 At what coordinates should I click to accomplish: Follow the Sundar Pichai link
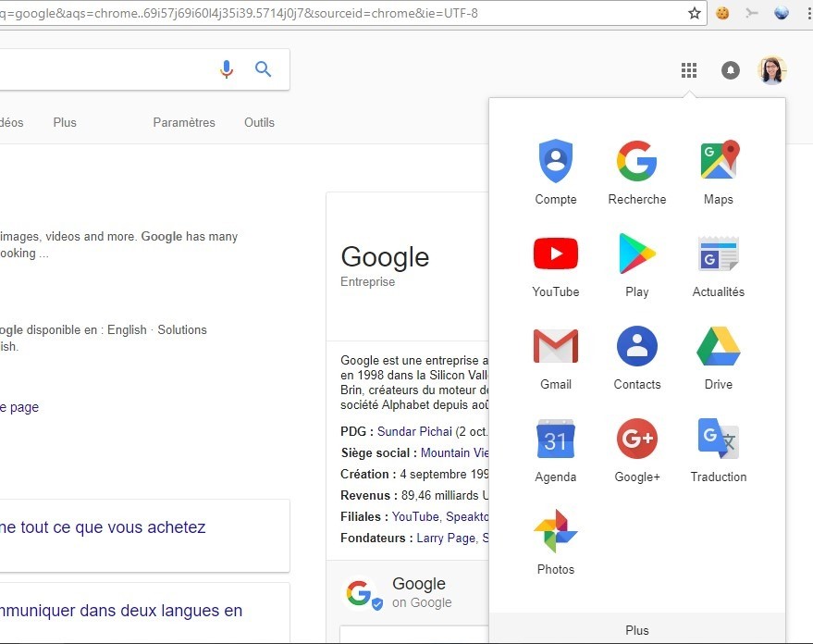coord(414,431)
